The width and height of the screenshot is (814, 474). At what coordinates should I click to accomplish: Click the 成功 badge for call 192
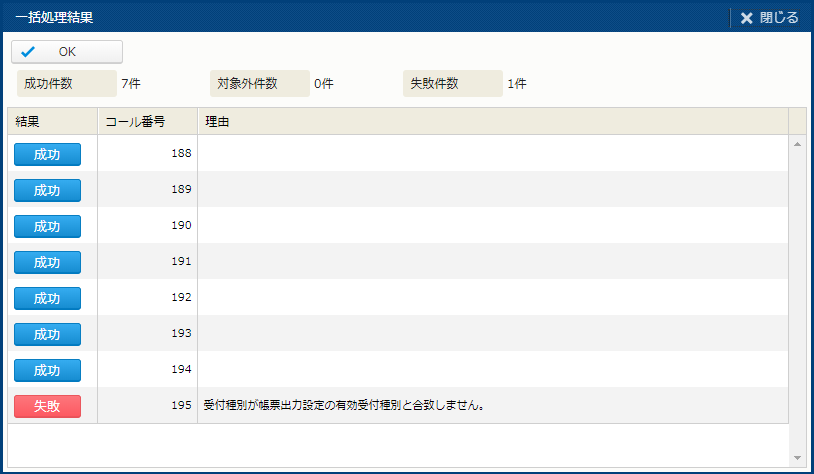tap(47, 298)
